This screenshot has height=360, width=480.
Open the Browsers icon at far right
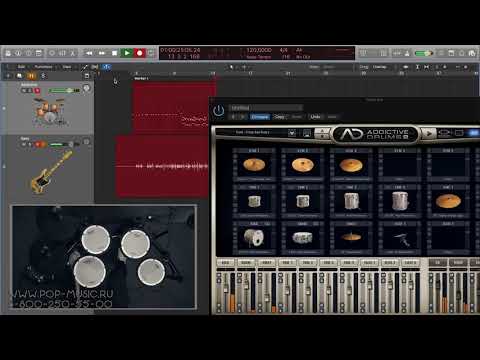[x=472, y=53]
